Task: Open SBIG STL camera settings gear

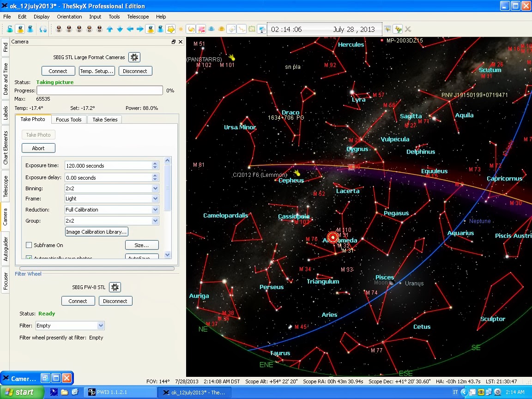Action: coord(134,57)
